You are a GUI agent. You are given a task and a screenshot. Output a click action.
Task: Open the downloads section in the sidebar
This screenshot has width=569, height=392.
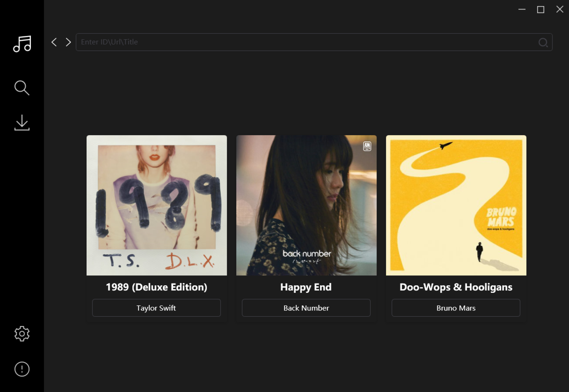22,122
